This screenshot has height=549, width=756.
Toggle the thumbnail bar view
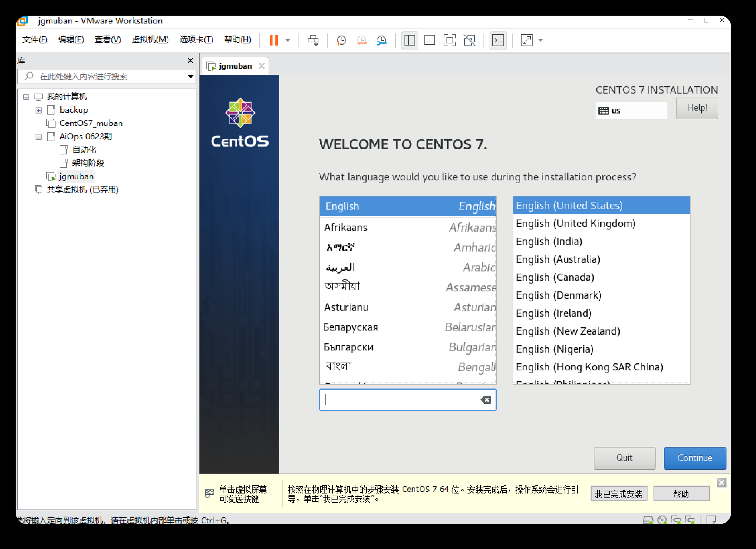[x=430, y=40]
